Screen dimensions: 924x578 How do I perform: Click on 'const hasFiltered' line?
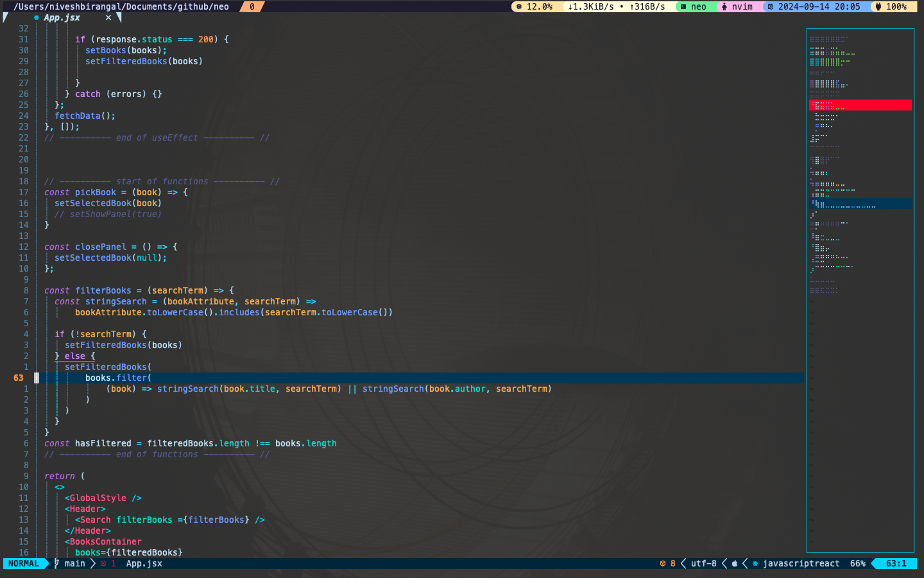[191, 444]
